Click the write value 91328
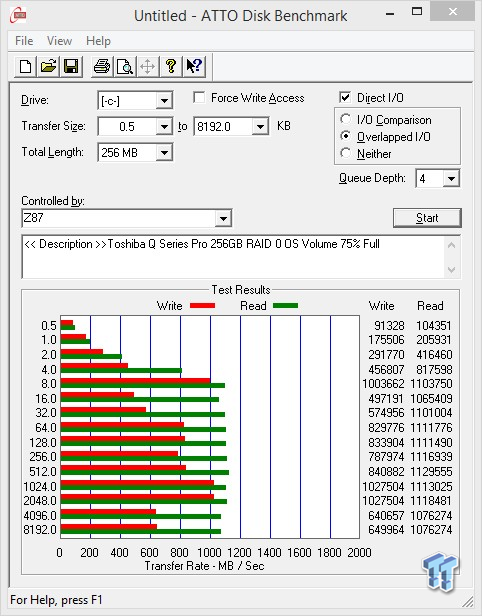Screen dimensions: 482x616 pyautogui.click(x=389, y=326)
